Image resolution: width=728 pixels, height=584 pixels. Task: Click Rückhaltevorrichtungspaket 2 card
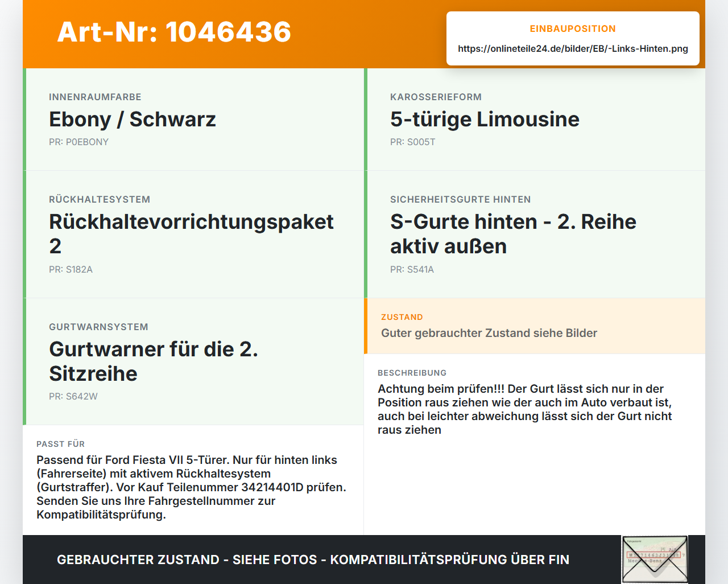click(193, 235)
